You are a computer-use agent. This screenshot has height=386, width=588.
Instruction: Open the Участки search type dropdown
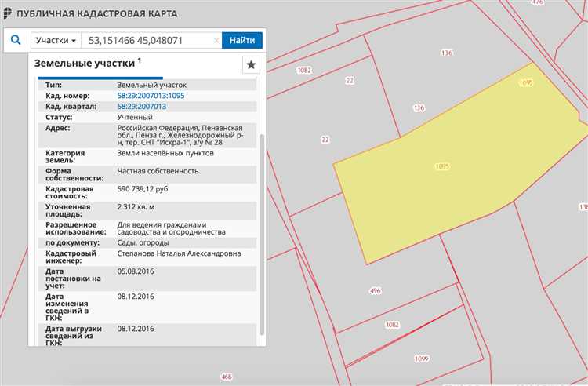[56, 40]
